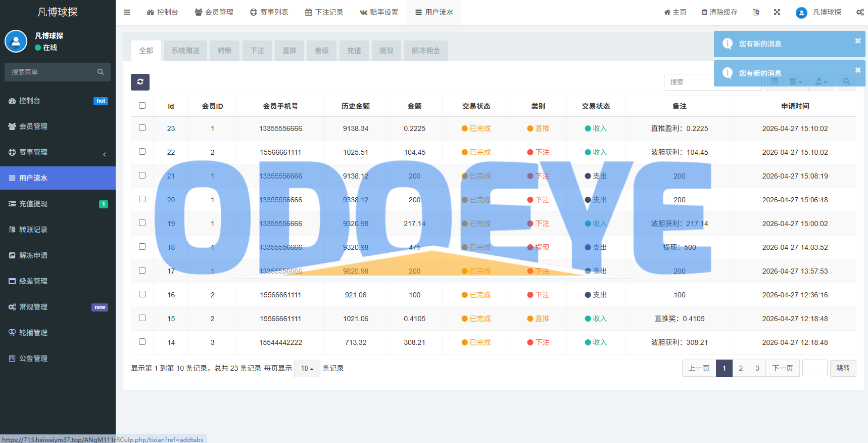
Task: Switch to the 系统赠送 tab
Action: [x=185, y=51]
